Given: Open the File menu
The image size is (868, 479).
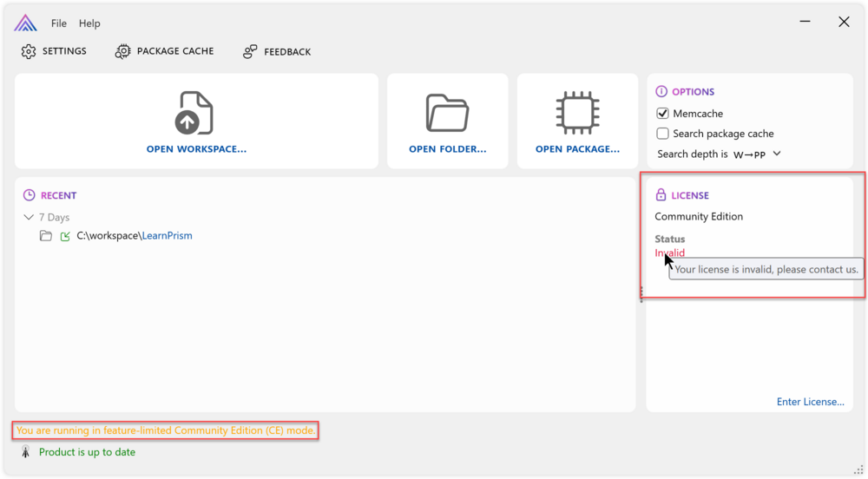Looking at the screenshot, I should (59, 23).
